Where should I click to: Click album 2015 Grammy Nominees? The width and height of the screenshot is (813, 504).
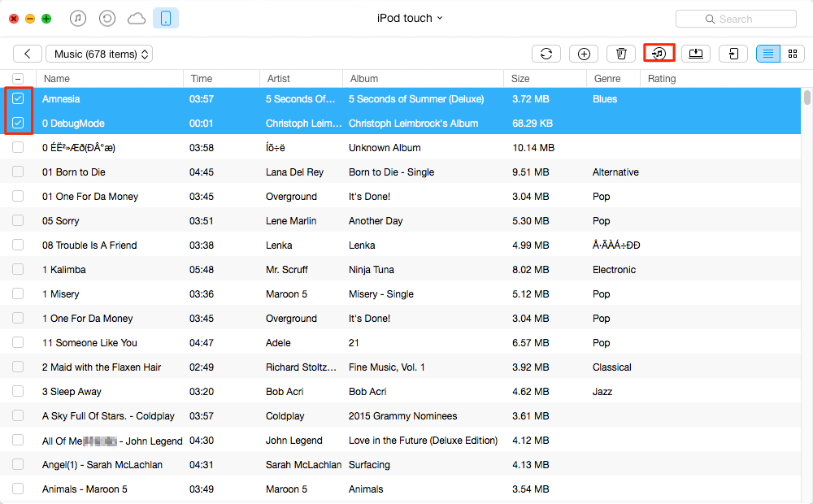[403, 416]
